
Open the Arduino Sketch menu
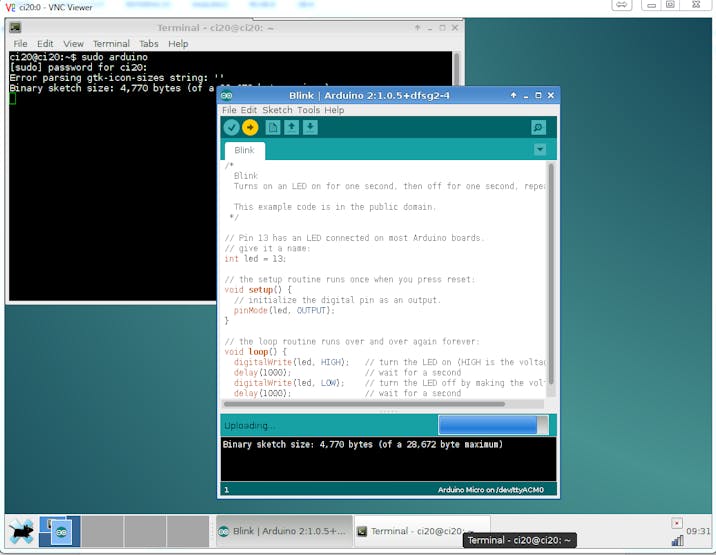click(x=277, y=110)
